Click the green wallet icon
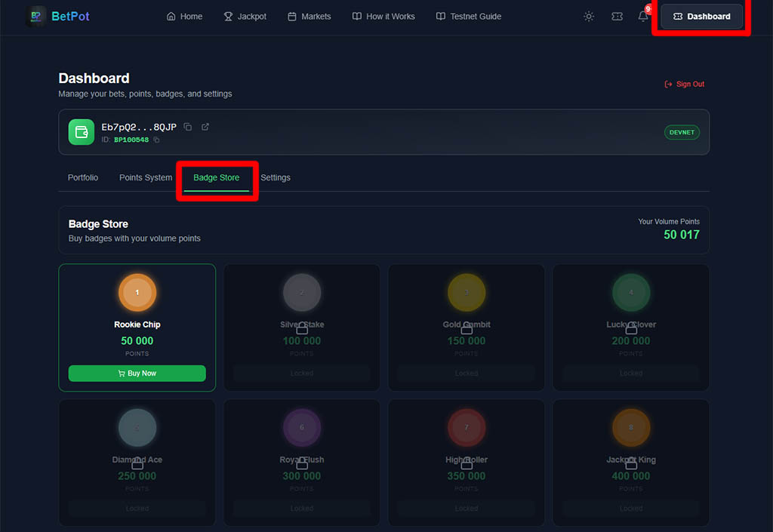 point(82,132)
